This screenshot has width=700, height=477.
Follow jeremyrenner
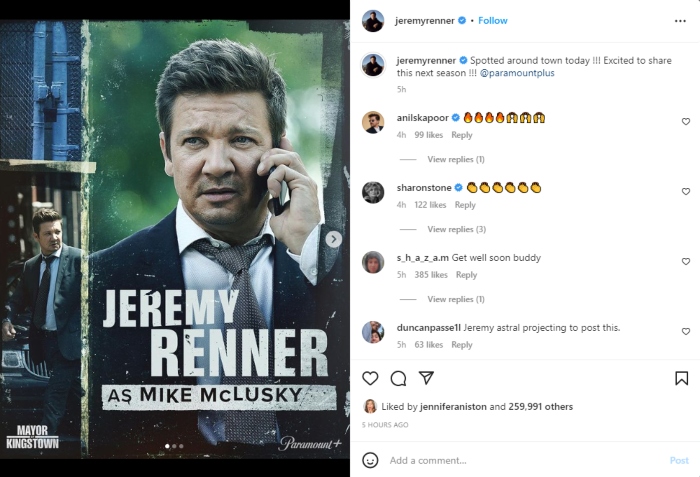pos(493,20)
